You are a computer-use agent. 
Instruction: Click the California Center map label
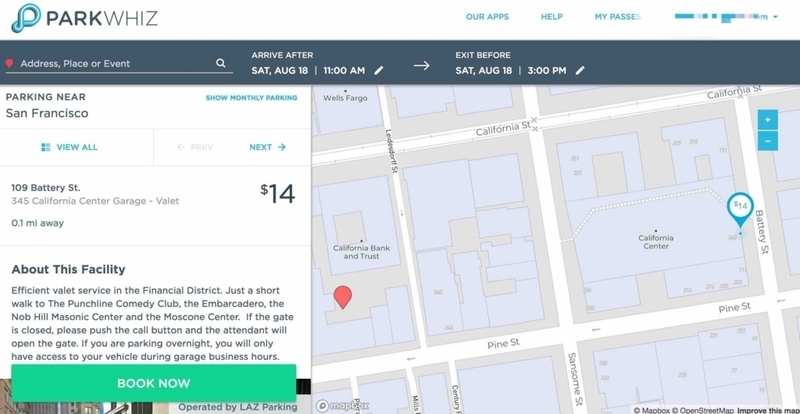(x=656, y=241)
